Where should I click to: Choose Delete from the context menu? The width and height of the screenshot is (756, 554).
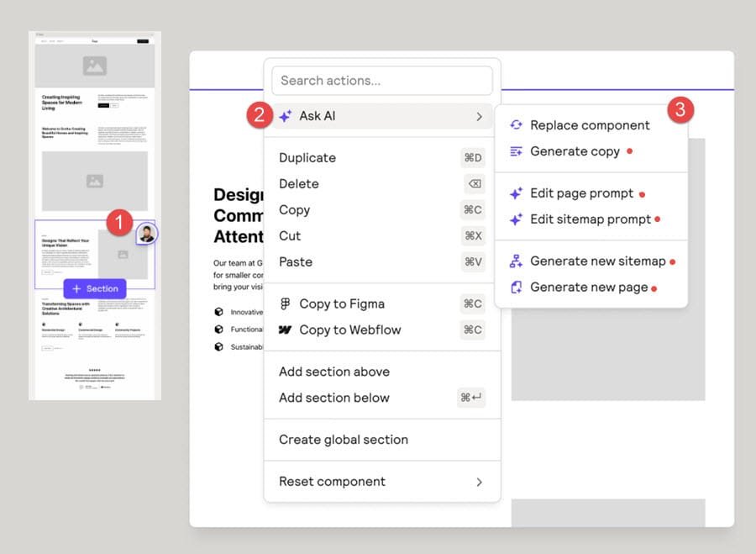382,184
